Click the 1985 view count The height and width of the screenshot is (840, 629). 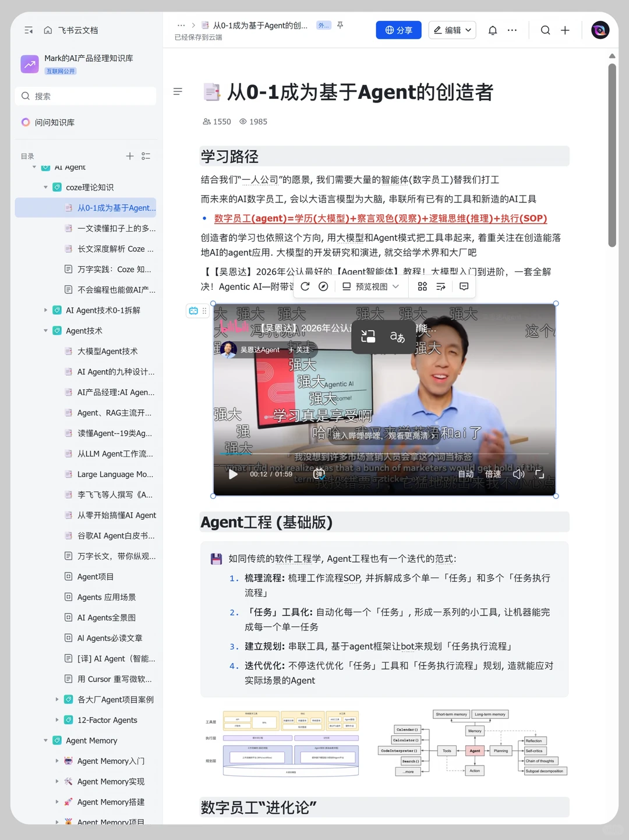253,122
